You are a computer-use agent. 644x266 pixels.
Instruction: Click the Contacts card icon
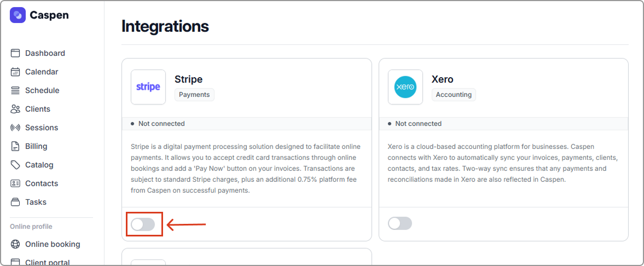[15, 183]
